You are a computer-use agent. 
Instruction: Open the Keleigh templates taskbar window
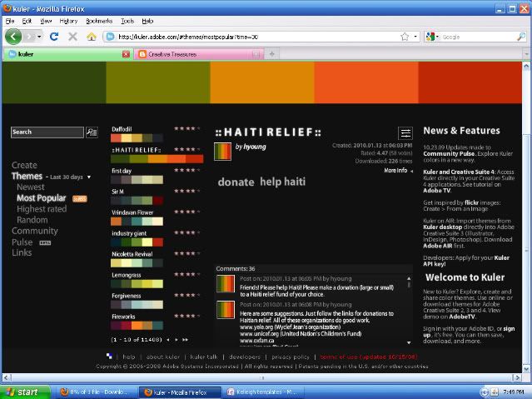[263, 392]
